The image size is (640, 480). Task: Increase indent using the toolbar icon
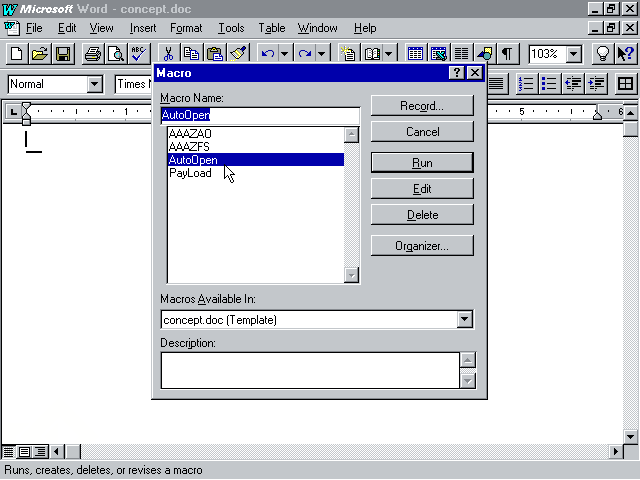[x=596, y=84]
